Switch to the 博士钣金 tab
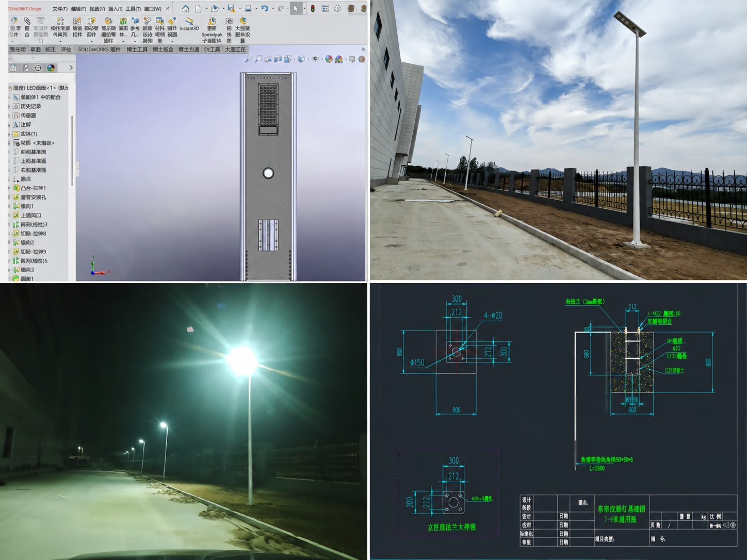This screenshot has width=747, height=560. pos(163,50)
